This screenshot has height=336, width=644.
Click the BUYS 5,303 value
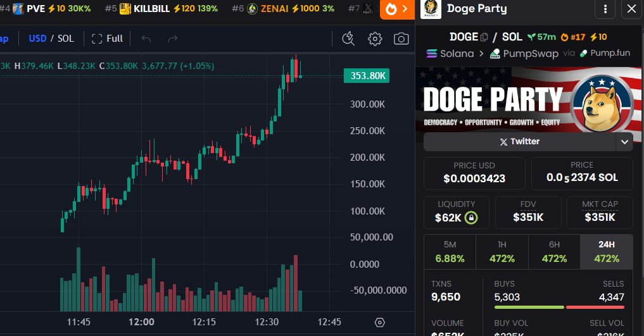(507, 297)
